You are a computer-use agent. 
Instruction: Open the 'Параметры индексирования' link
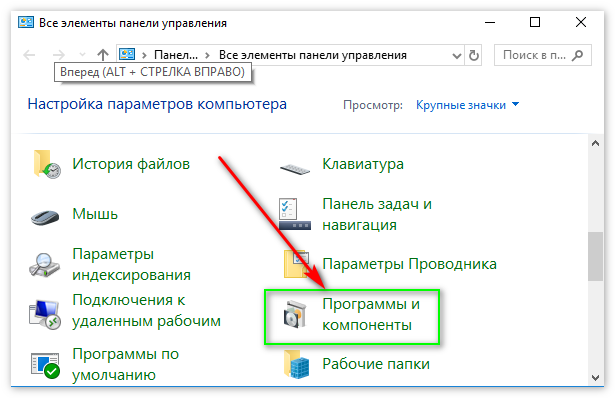[x=131, y=264]
